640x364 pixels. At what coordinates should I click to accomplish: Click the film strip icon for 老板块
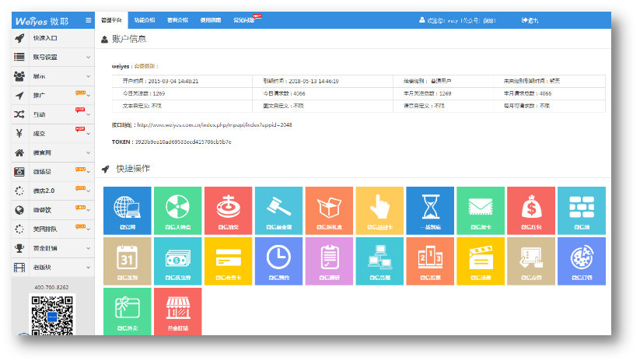coord(19,268)
